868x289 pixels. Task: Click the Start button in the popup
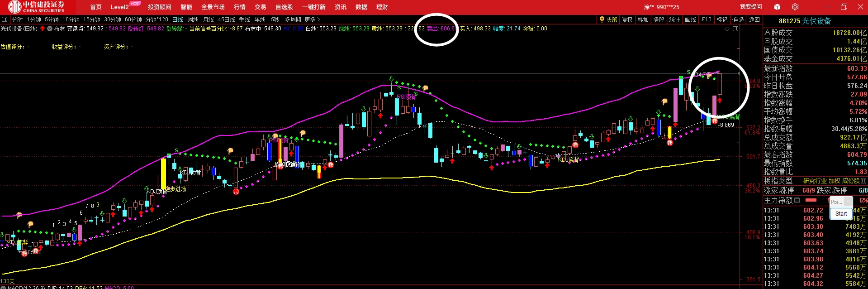[841, 213]
